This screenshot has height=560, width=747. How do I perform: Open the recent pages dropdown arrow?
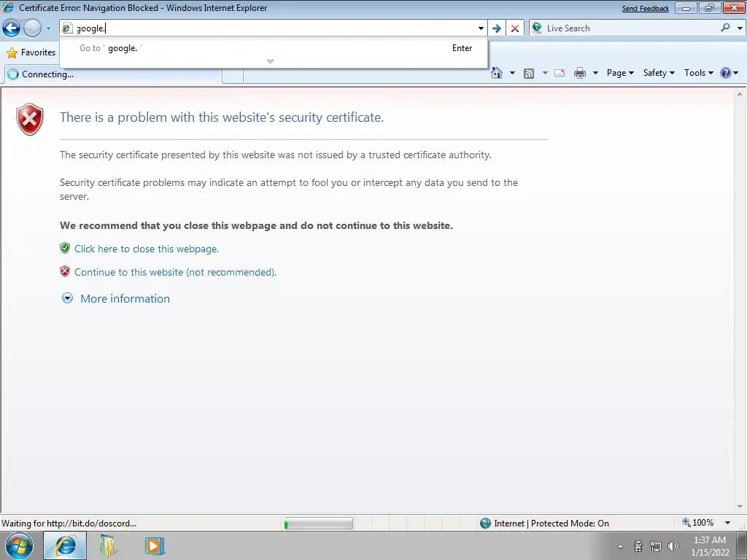49,28
